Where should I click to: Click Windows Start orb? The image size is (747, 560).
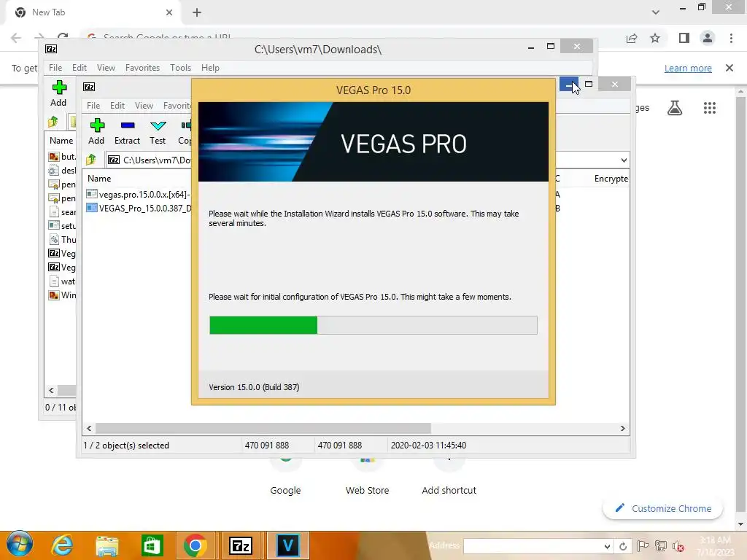(x=20, y=545)
